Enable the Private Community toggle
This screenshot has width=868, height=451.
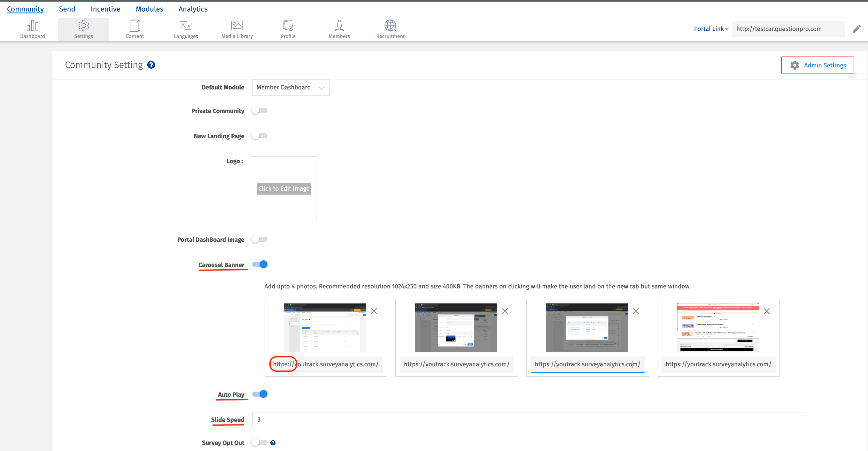tap(260, 111)
